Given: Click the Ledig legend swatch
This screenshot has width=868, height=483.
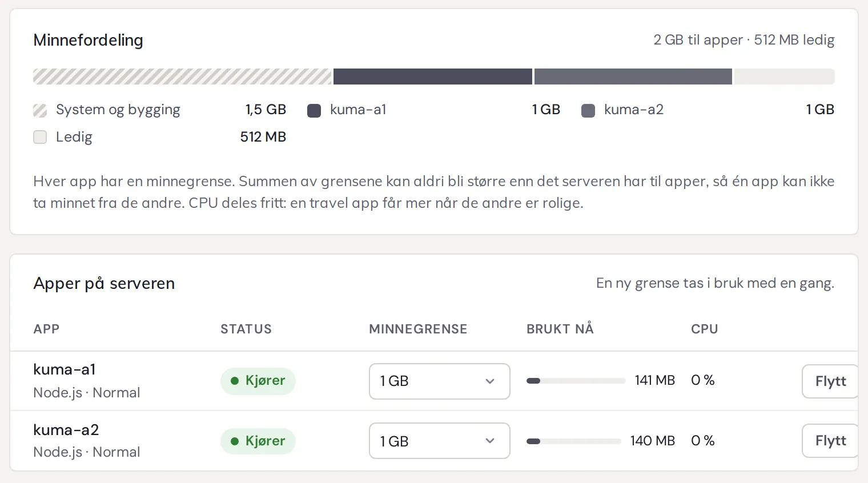Looking at the screenshot, I should [x=40, y=137].
